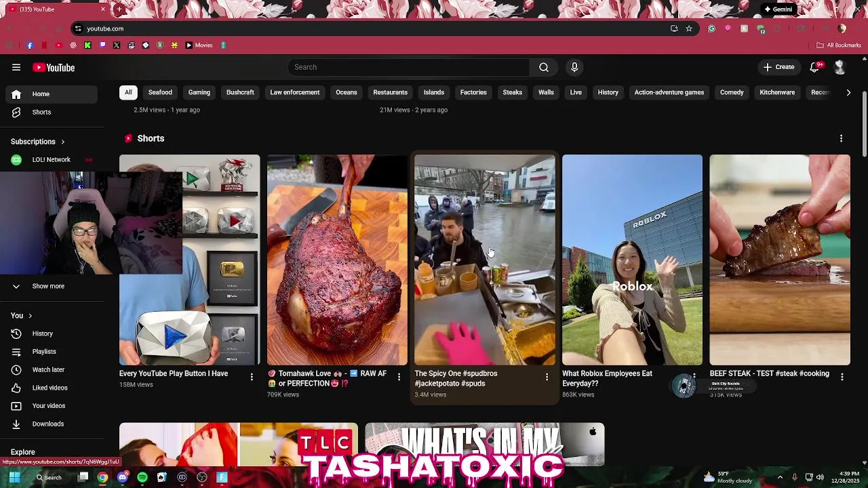Open options for BEEF STEAK short
The height and width of the screenshot is (488, 868).
[x=842, y=377]
